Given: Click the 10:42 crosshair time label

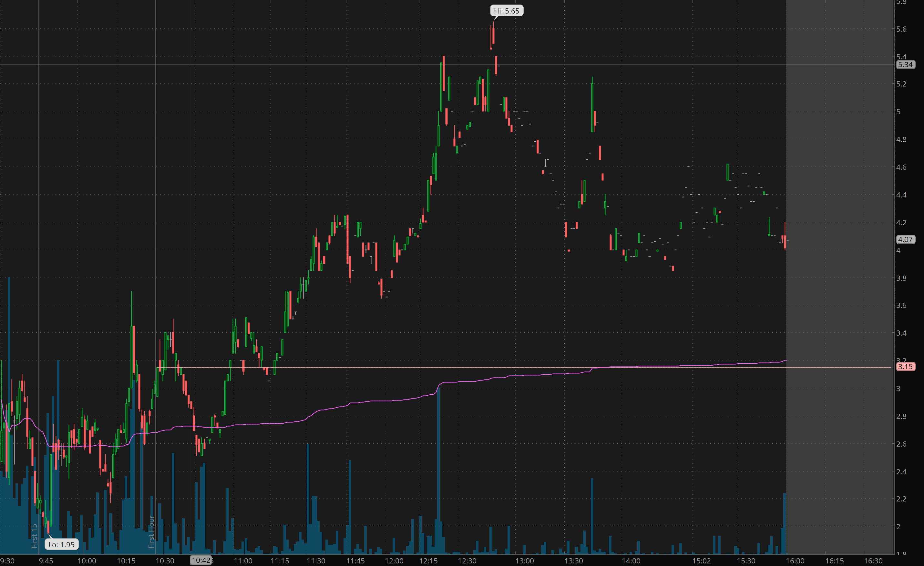Looking at the screenshot, I should point(201,560).
